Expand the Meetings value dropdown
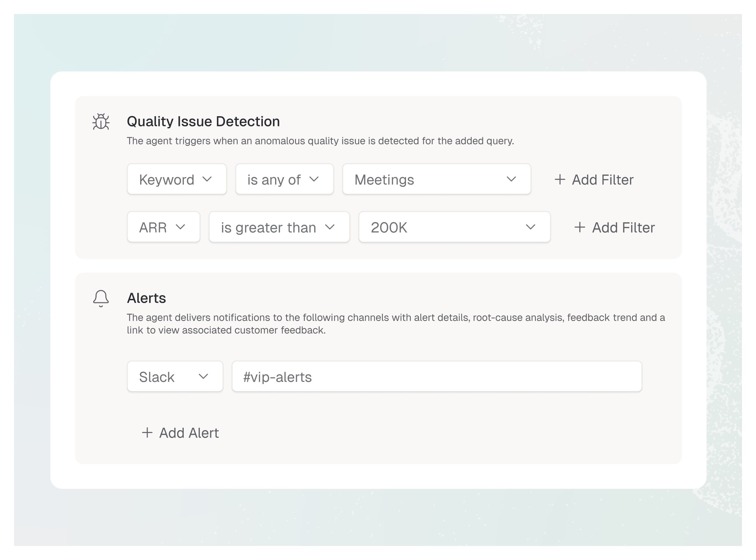Viewport: 756px width, 560px height. click(436, 179)
